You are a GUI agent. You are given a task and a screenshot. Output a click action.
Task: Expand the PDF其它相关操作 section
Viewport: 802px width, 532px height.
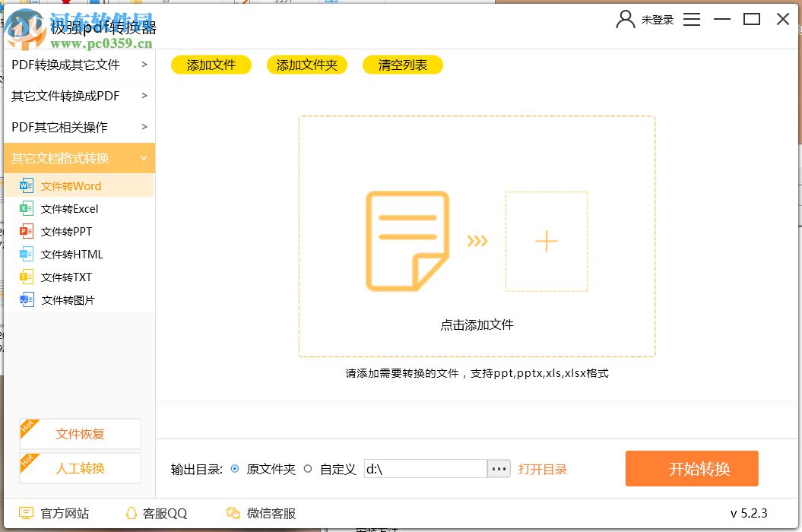(x=78, y=127)
